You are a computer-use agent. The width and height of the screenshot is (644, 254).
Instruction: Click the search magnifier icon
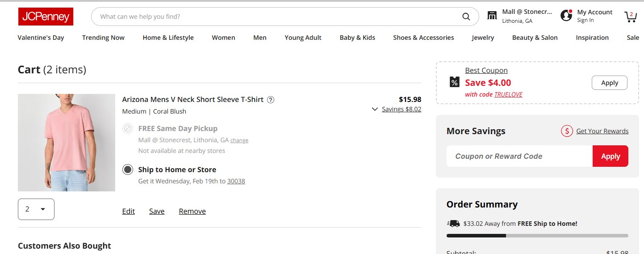pyautogui.click(x=466, y=17)
